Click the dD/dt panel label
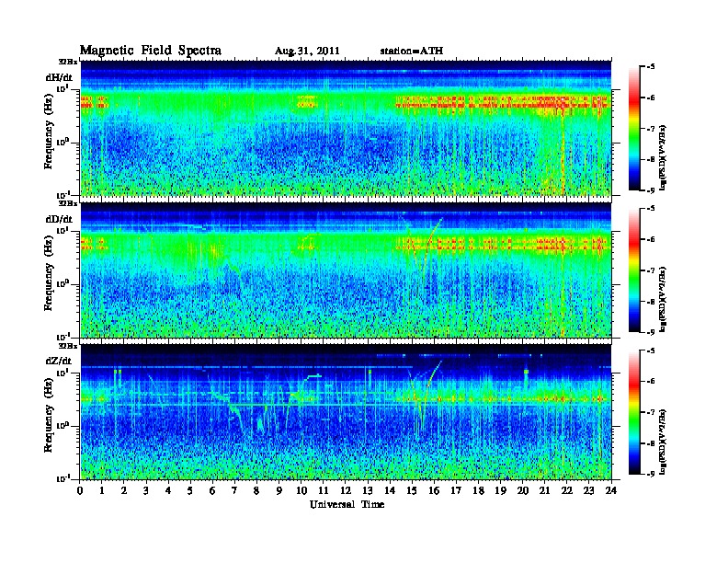The height and width of the screenshot is (563, 728). 59,219
